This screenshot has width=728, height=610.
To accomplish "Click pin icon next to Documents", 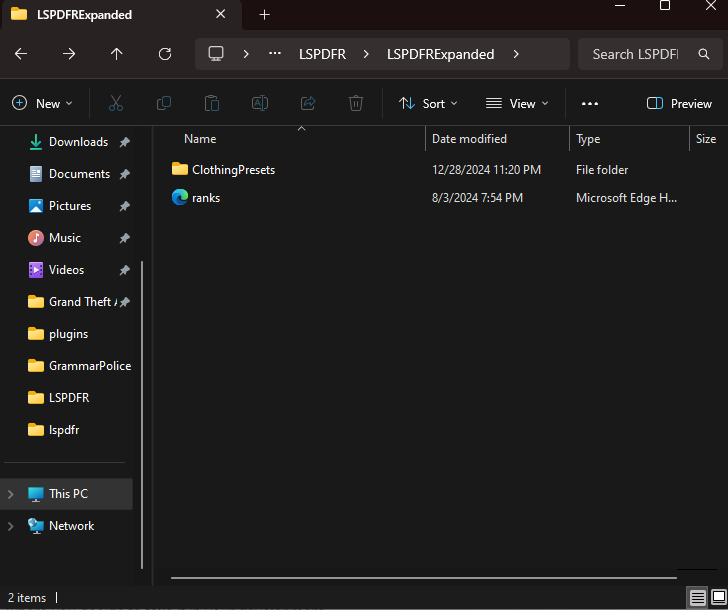I will pyautogui.click(x=124, y=174).
